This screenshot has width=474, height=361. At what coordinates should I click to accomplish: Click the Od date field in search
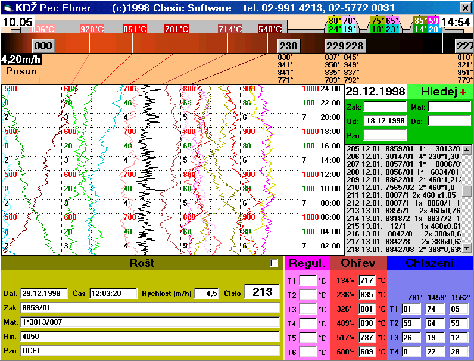(385, 121)
